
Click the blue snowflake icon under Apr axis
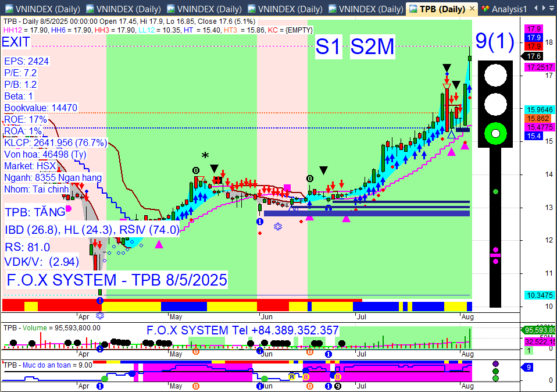(x=100, y=316)
